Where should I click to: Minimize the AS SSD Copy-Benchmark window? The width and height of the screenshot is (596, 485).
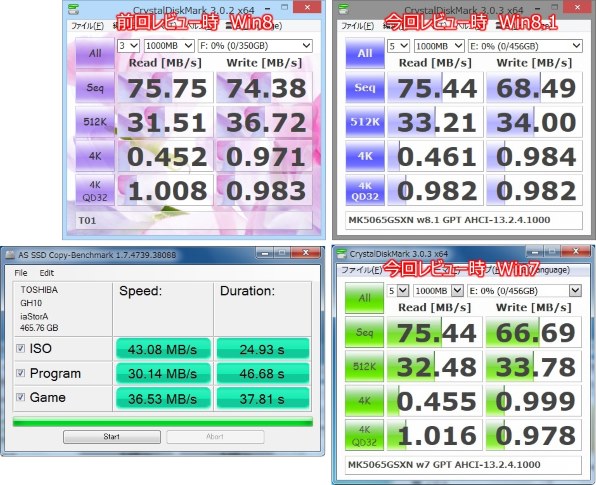coord(265,252)
